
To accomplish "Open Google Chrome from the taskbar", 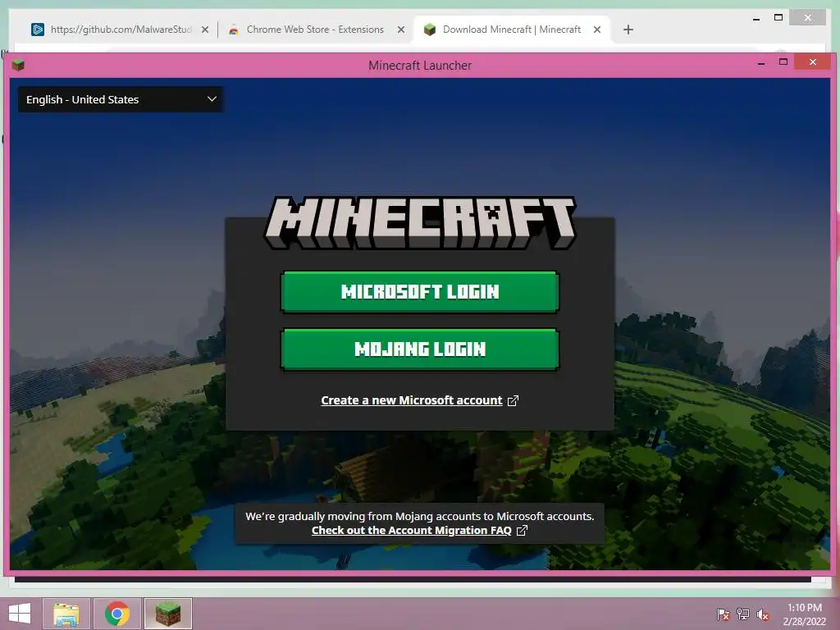I will click(117, 614).
